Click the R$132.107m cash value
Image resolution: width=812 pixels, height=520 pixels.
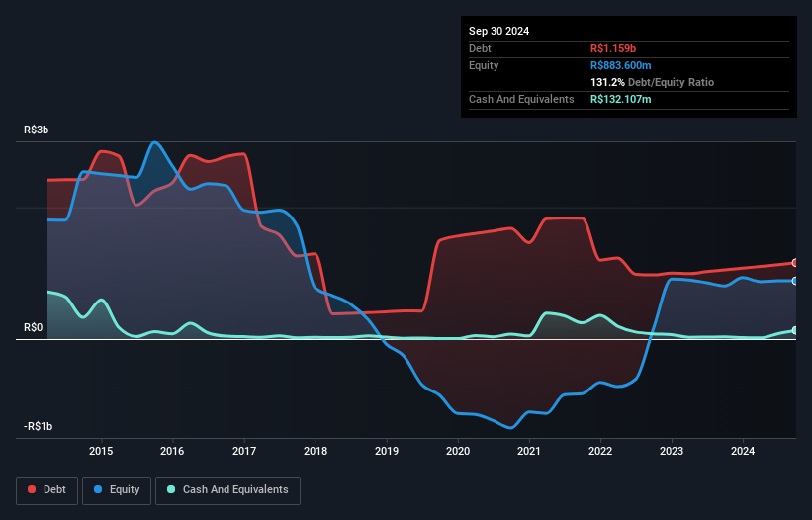pyautogui.click(x=621, y=99)
